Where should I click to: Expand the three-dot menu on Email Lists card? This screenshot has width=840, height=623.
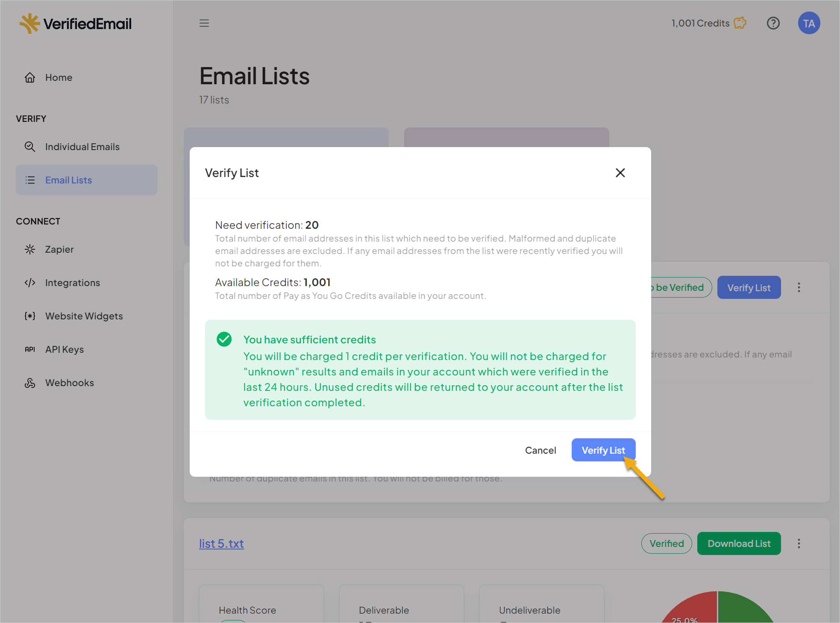point(798,286)
